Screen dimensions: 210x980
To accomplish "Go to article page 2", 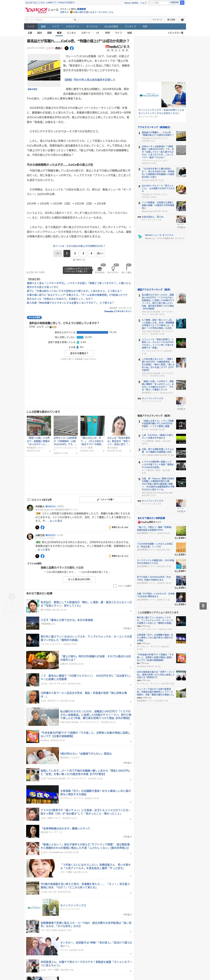I will pyautogui.click(x=75, y=253).
